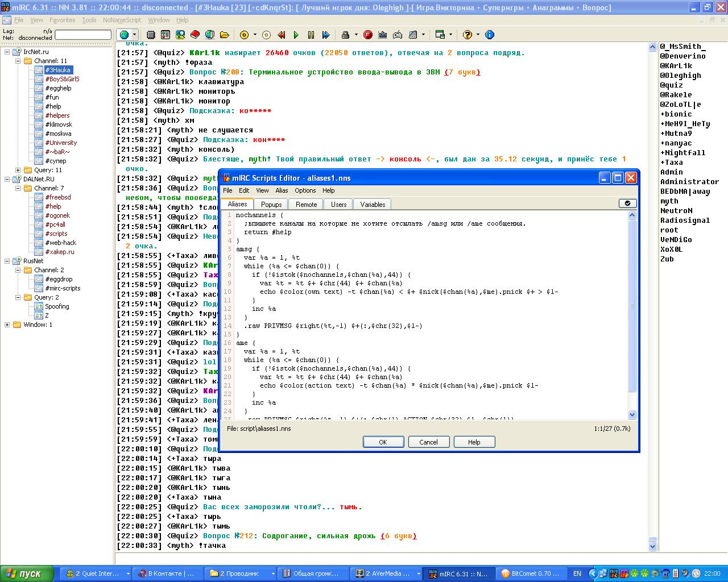The width and height of the screenshot is (728, 582).
Task: Open dropdown arrow next to window arrangement icon
Action: click(450, 35)
